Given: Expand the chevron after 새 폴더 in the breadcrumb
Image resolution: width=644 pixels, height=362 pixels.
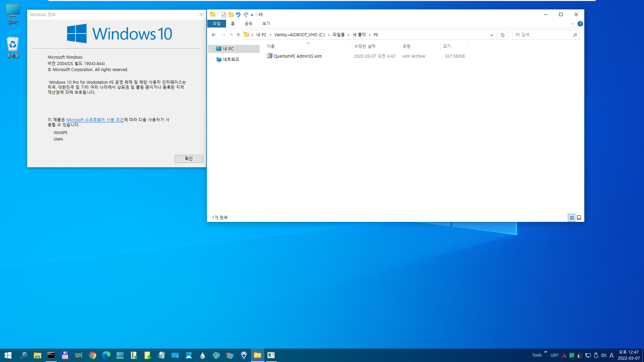Looking at the screenshot, I should (370, 35).
